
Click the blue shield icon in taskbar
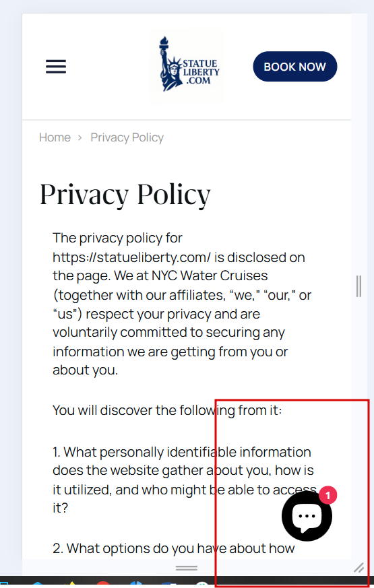136,584
